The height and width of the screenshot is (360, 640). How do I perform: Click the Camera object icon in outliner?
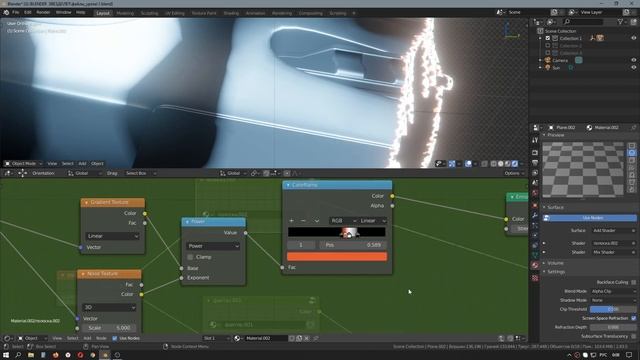(548, 60)
